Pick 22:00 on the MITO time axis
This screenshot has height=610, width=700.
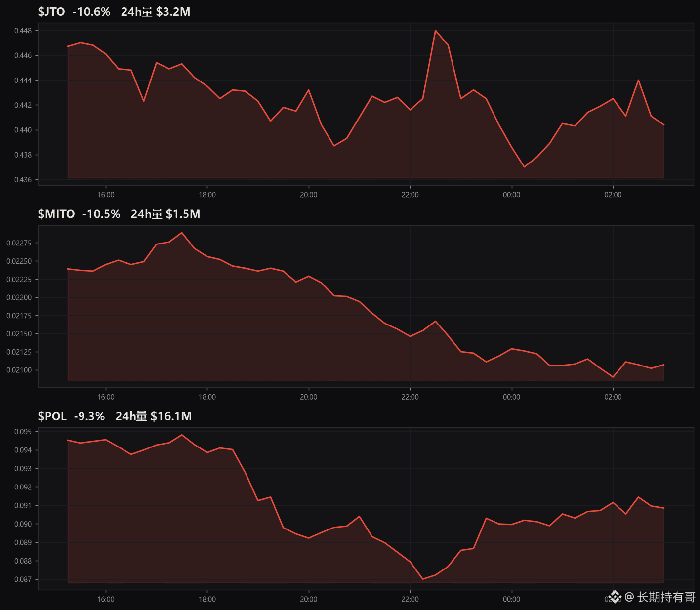coord(410,397)
